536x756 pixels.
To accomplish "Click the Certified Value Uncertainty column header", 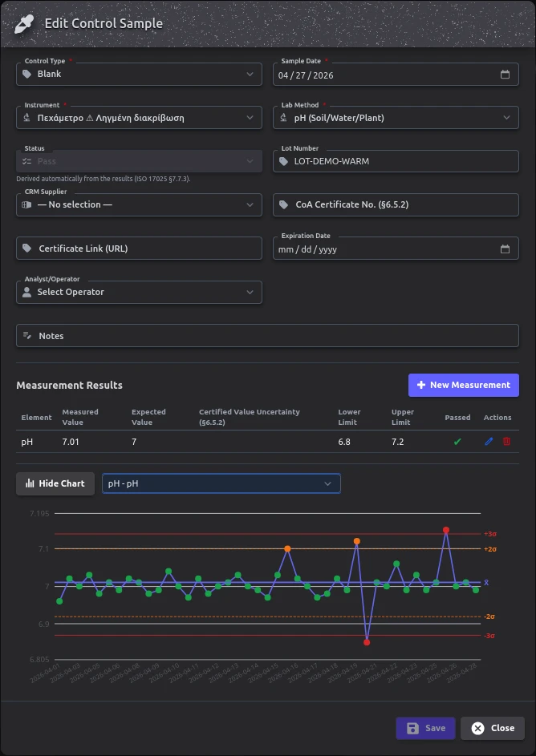I will click(250, 417).
